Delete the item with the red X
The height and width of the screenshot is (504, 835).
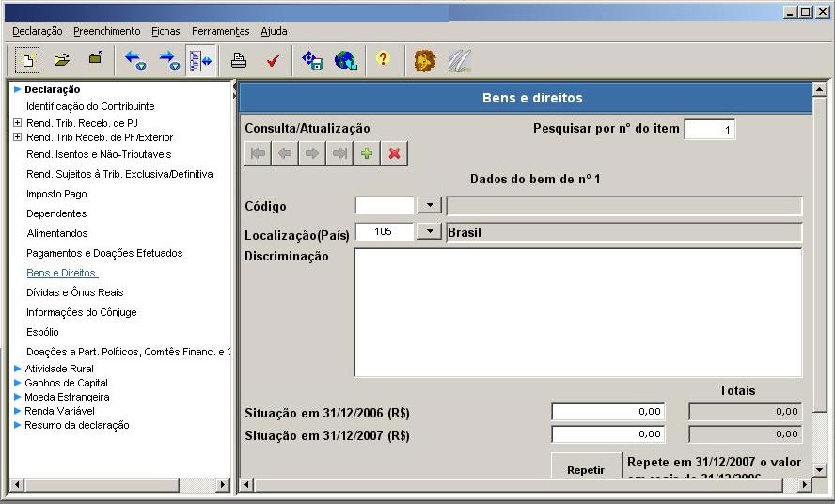click(395, 154)
